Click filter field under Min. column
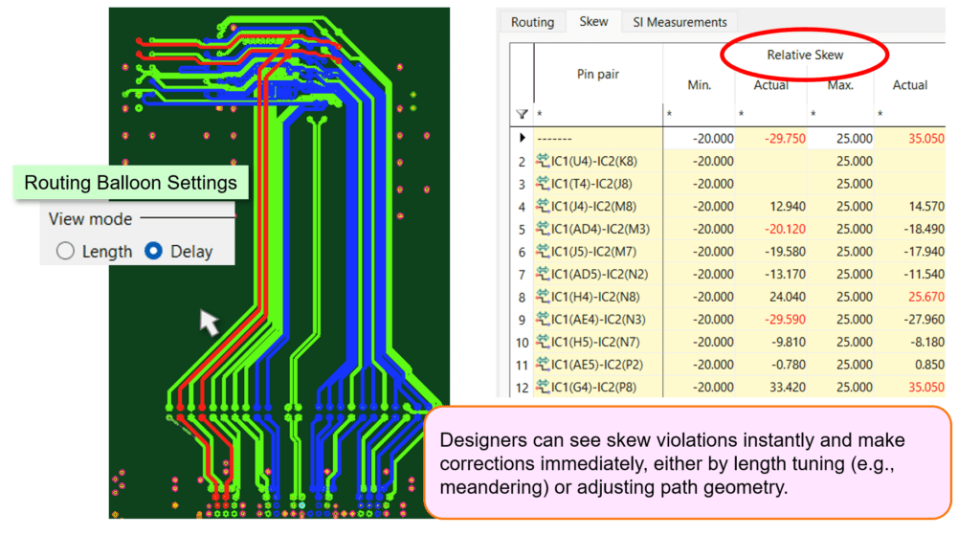The height and width of the screenshot is (535, 980). pos(700,115)
